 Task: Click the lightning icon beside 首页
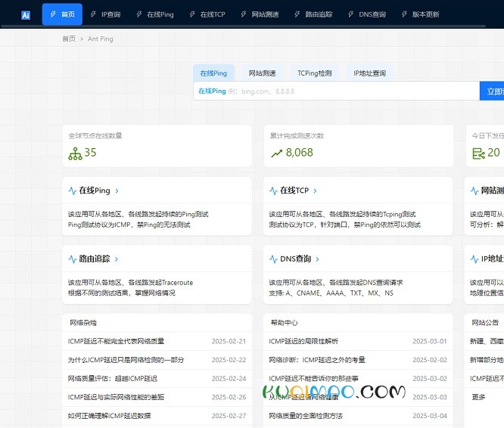click(x=53, y=14)
